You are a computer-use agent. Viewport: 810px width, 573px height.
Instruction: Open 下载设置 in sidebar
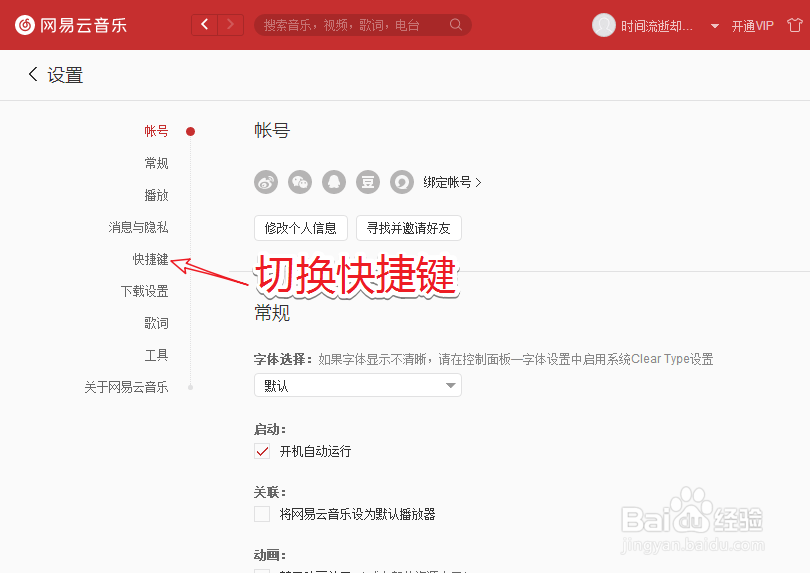(x=145, y=291)
